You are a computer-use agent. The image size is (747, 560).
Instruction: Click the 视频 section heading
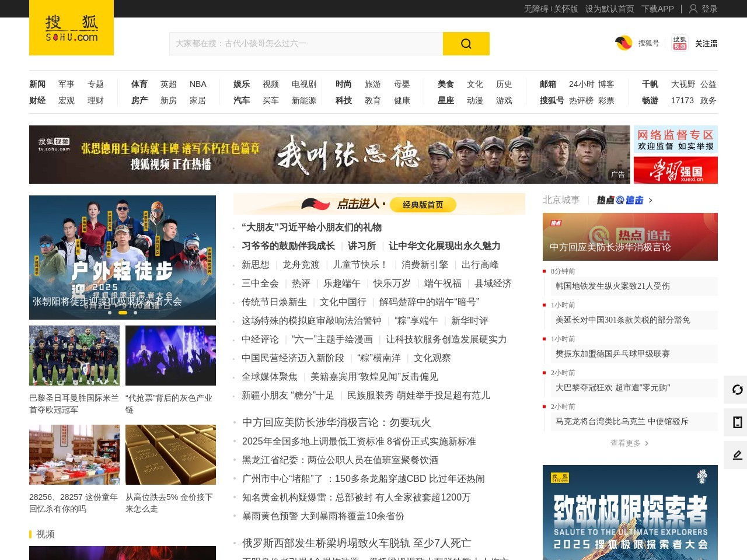click(46, 534)
